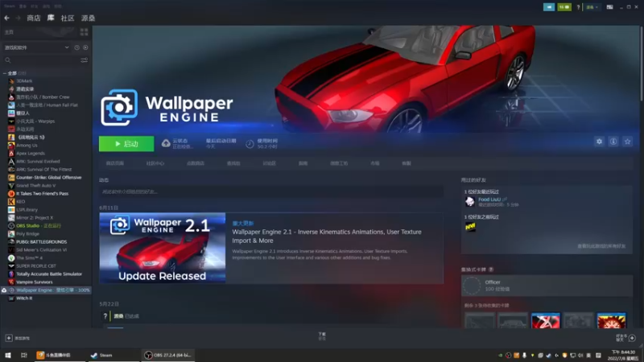Collapse the '全部' games category
The image size is (644, 362).
(x=5, y=73)
